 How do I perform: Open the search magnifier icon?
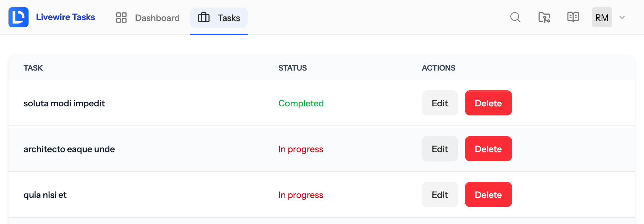[515, 17]
